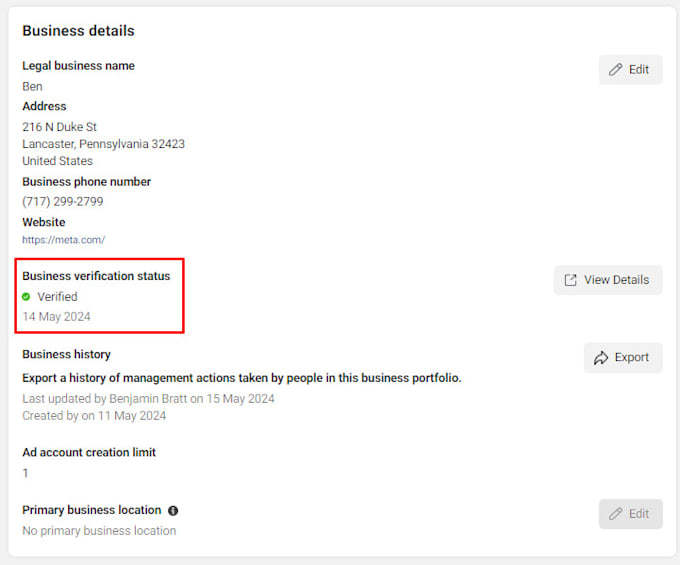Edit the business details
680x565 pixels.
point(631,69)
